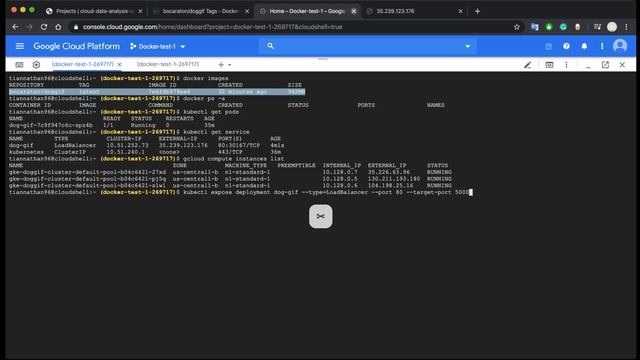The width and height of the screenshot is (640, 360).
Task: Click the Grammarly extension icon
Action: pyautogui.click(x=563, y=27)
